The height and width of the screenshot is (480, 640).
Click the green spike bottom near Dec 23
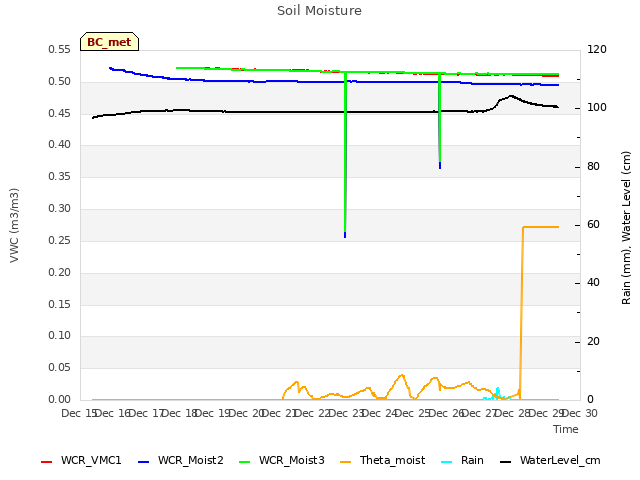click(345, 233)
